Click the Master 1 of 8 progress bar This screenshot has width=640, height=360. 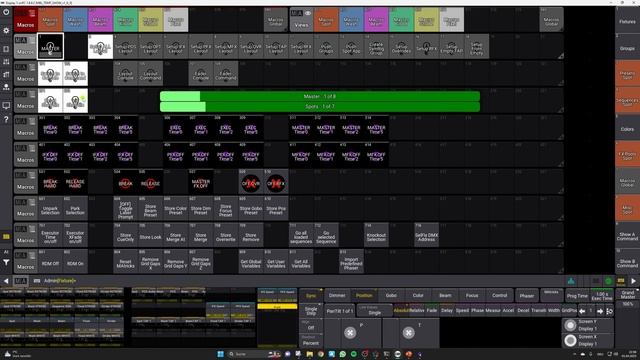(x=320, y=96)
